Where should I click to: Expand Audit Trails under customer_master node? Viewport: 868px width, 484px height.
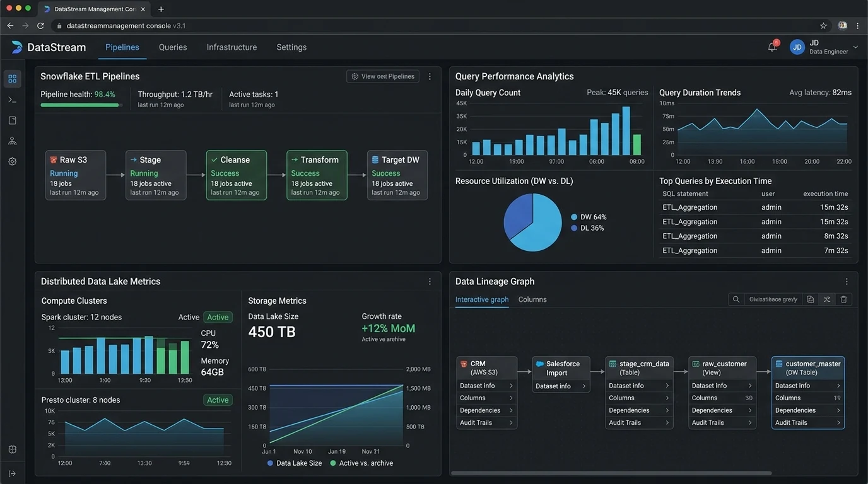808,422
